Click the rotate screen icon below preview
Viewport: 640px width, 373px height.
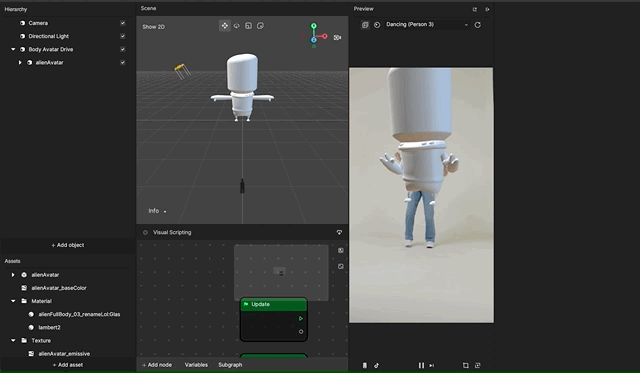(478, 365)
